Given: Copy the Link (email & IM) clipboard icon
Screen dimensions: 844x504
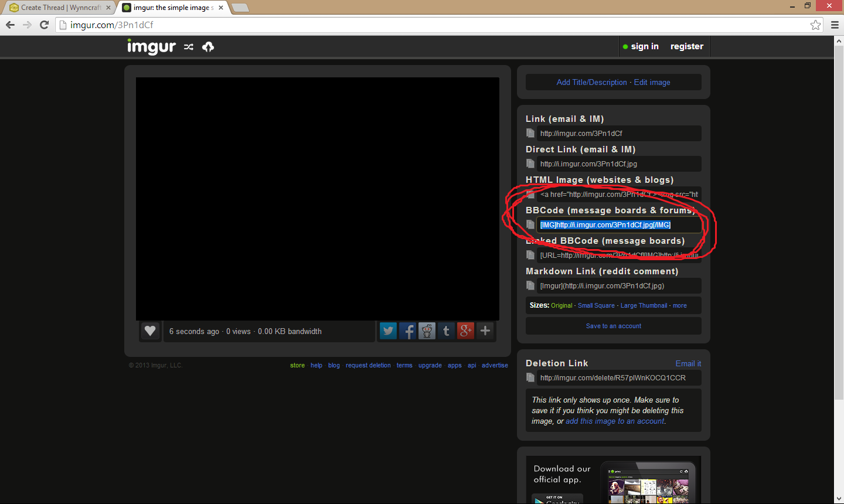Looking at the screenshot, I should coord(530,133).
